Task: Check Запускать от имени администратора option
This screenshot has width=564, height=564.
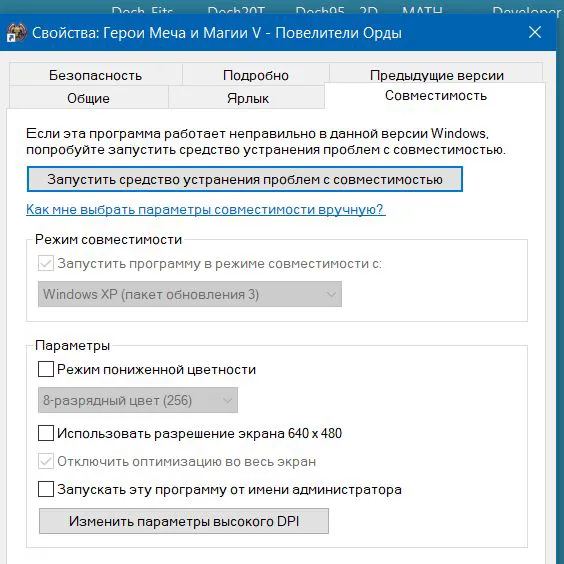Action: coord(46,489)
